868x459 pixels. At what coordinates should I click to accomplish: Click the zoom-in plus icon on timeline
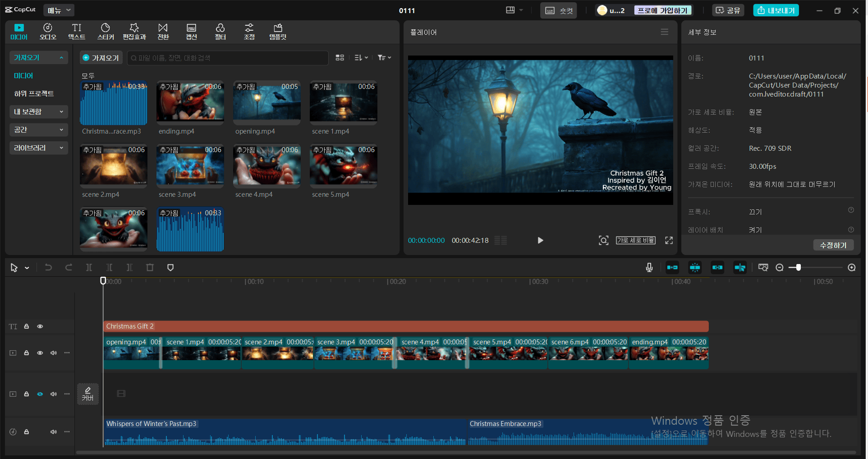coord(851,268)
